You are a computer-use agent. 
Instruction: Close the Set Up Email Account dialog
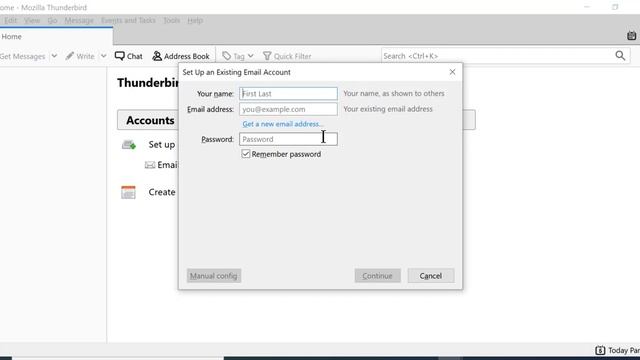point(452,72)
